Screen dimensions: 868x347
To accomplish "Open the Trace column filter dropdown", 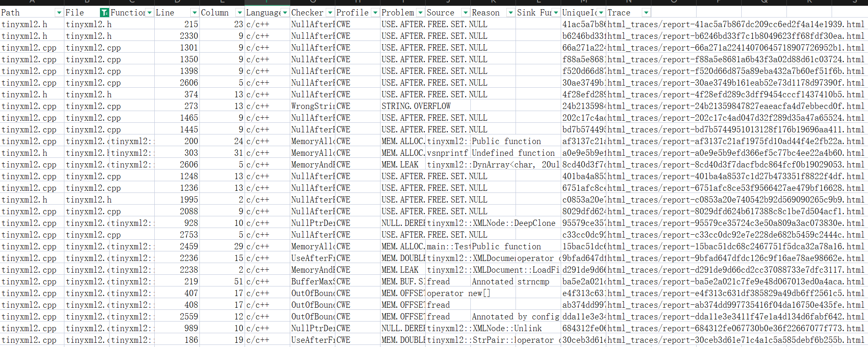I will (646, 13).
